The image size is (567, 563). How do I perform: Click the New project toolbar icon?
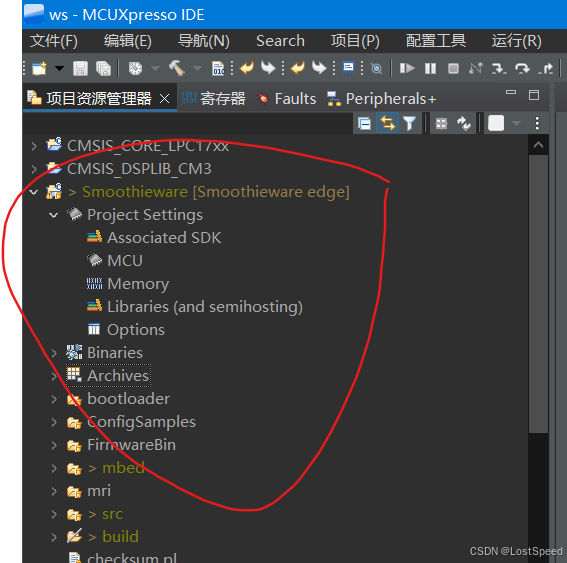point(39,68)
